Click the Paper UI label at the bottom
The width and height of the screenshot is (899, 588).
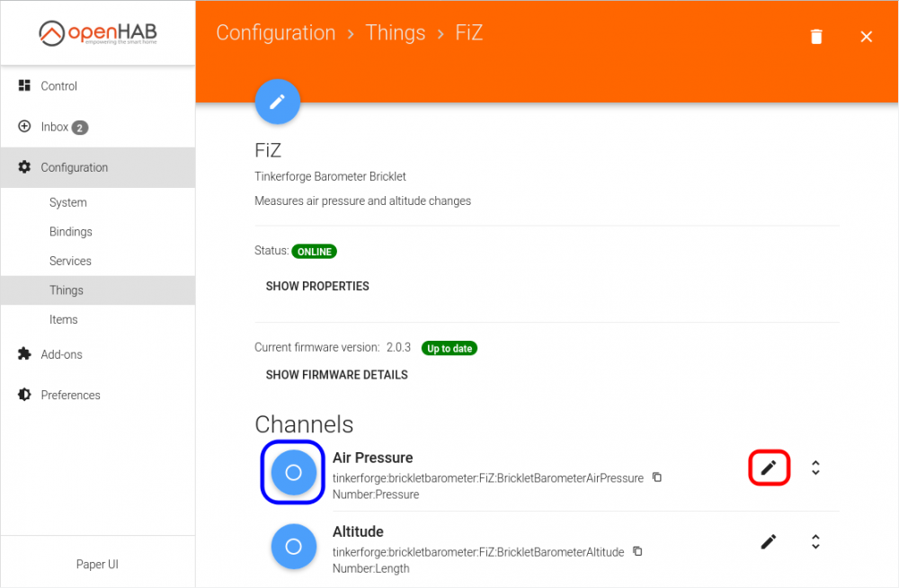[x=97, y=564]
